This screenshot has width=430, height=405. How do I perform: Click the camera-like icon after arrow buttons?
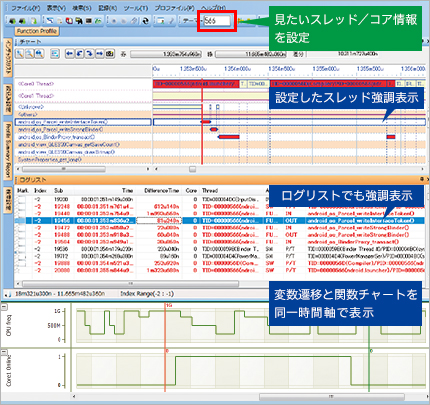[x=110, y=53]
